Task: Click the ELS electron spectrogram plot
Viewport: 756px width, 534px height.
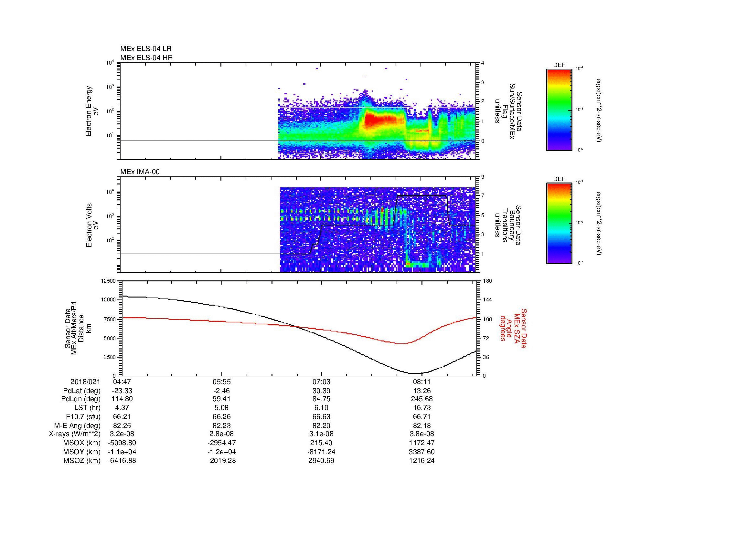Action: [x=298, y=111]
